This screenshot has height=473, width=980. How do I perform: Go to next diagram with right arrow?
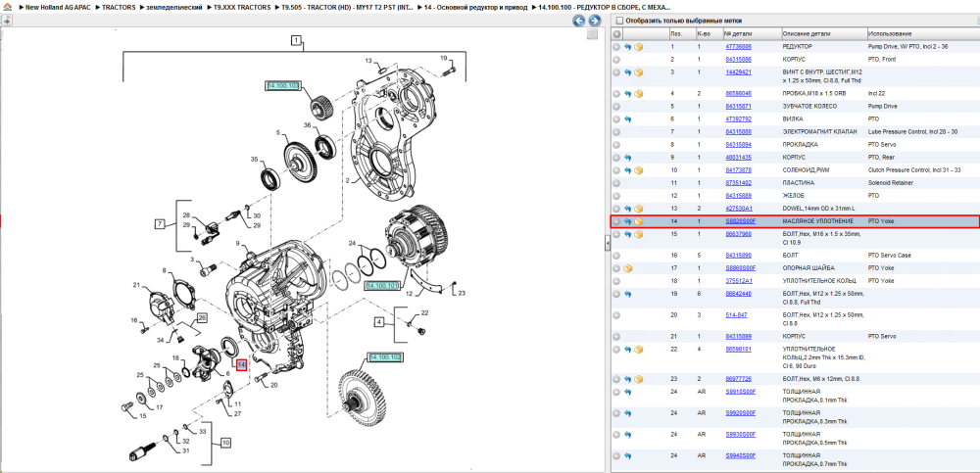tap(595, 21)
